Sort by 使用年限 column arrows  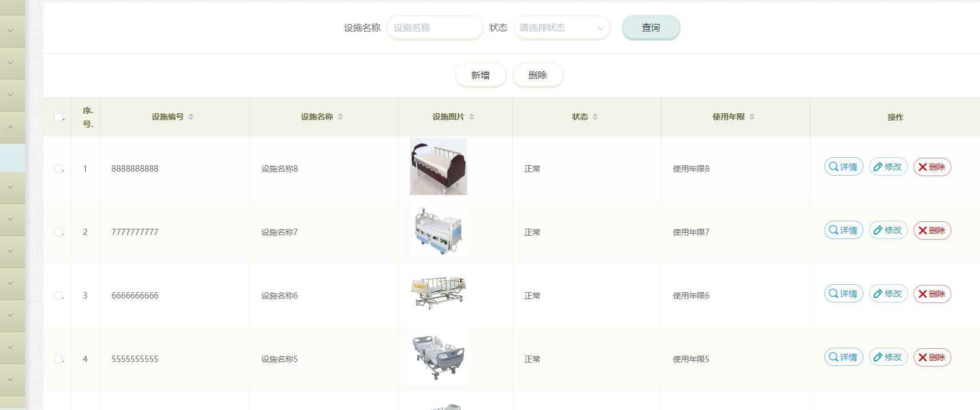point(752,117)
